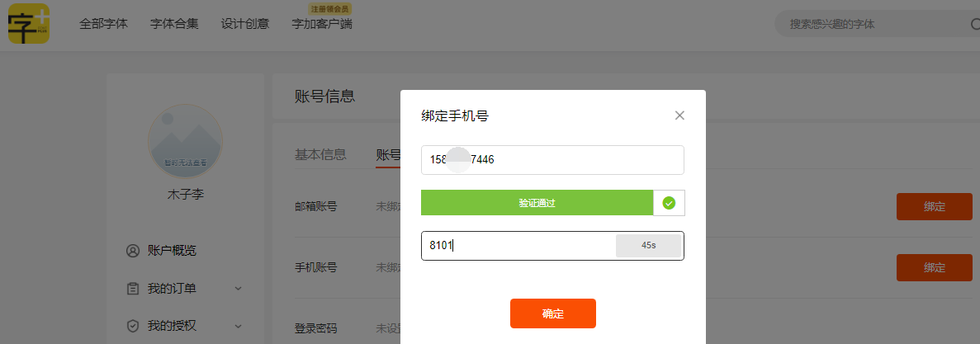The height and width of the screenshot is (344, 980).
Task: Open 全部字体 in top navigation
Action: pos(103,24)
